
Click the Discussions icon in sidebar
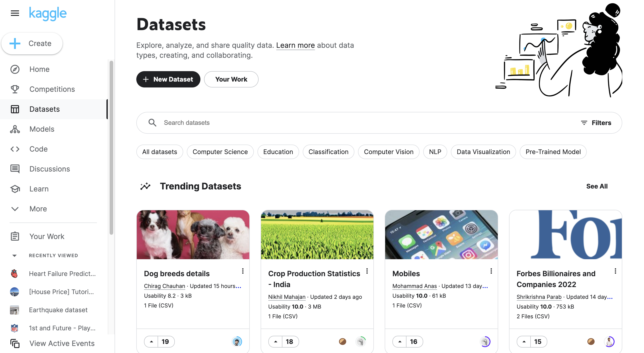pos(15,169)
